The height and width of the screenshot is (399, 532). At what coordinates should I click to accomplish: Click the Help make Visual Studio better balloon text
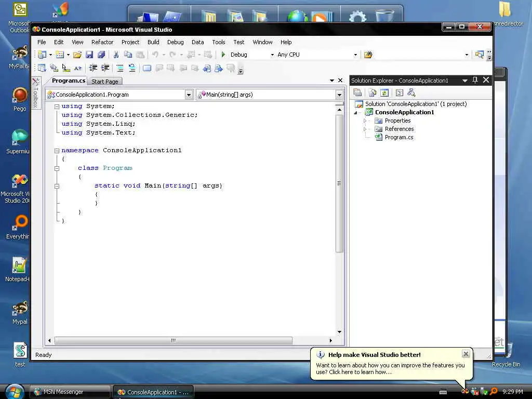coord(390,368)
